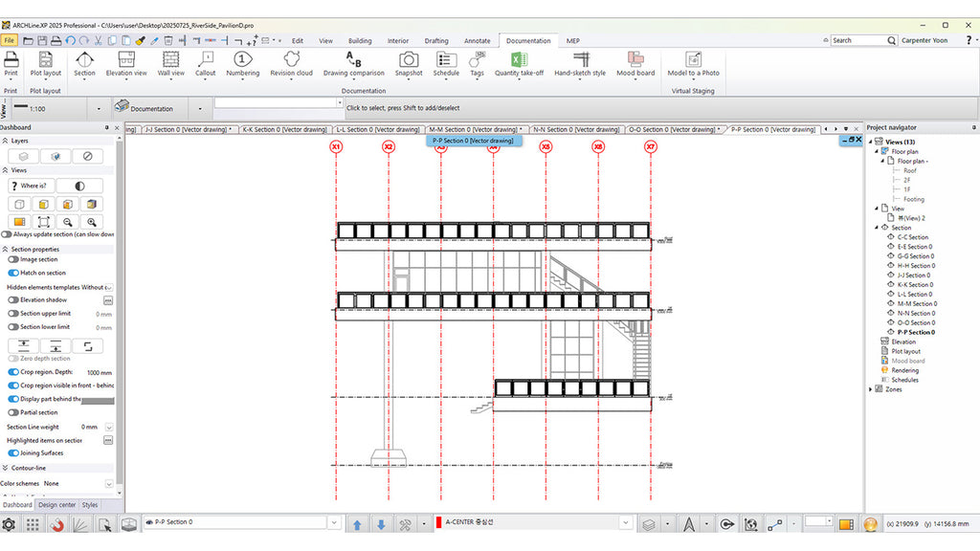The height and width of the screenshot is (551, 980).
Task: Select the Revision cloud tool
Action: pyautogui.click(x=291, y=64)
